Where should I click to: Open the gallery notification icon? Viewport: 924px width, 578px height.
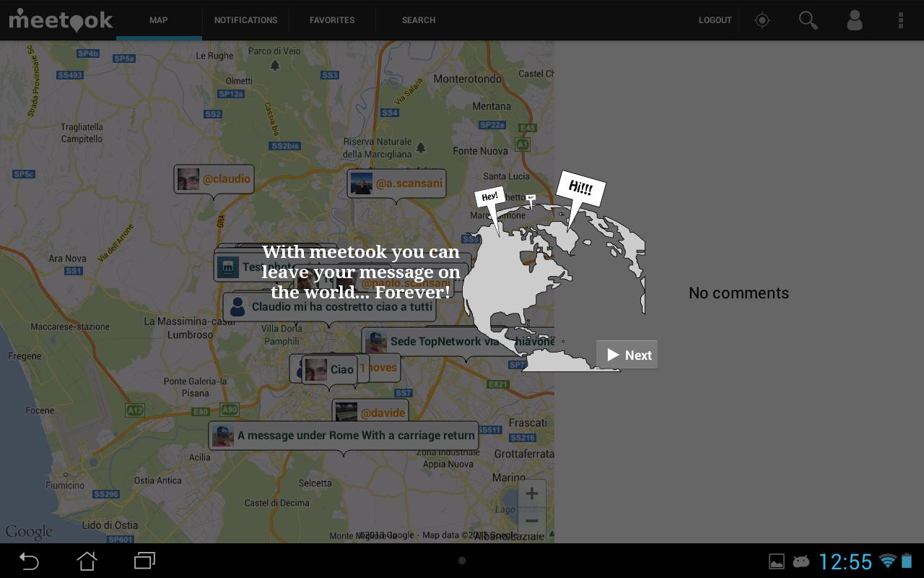777,561
